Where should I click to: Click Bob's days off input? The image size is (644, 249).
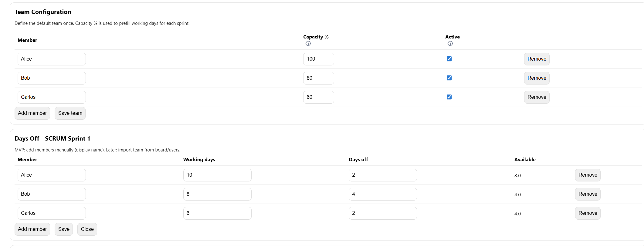[382, 194]
